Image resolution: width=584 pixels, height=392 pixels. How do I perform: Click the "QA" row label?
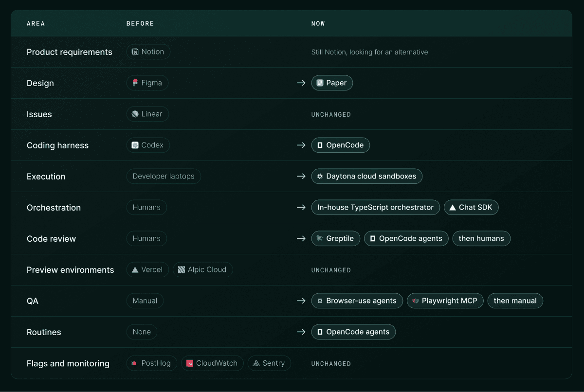pyautogui.click(x=33, y=301)
